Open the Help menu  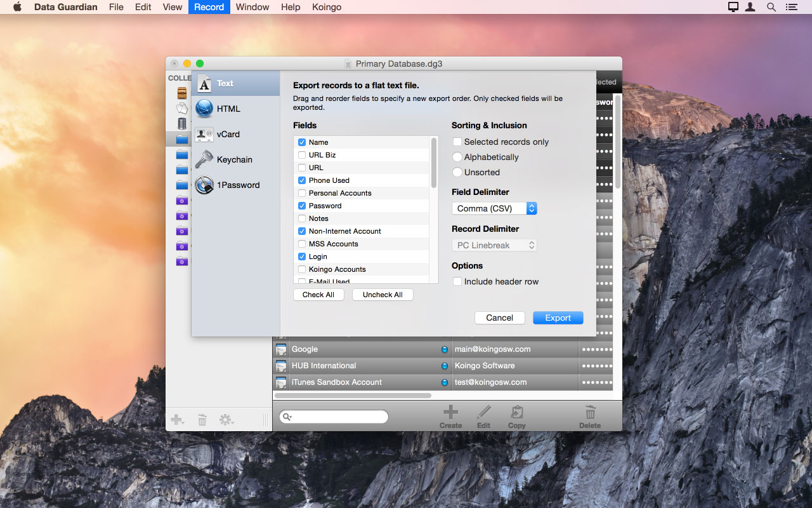tap(291, 7)
